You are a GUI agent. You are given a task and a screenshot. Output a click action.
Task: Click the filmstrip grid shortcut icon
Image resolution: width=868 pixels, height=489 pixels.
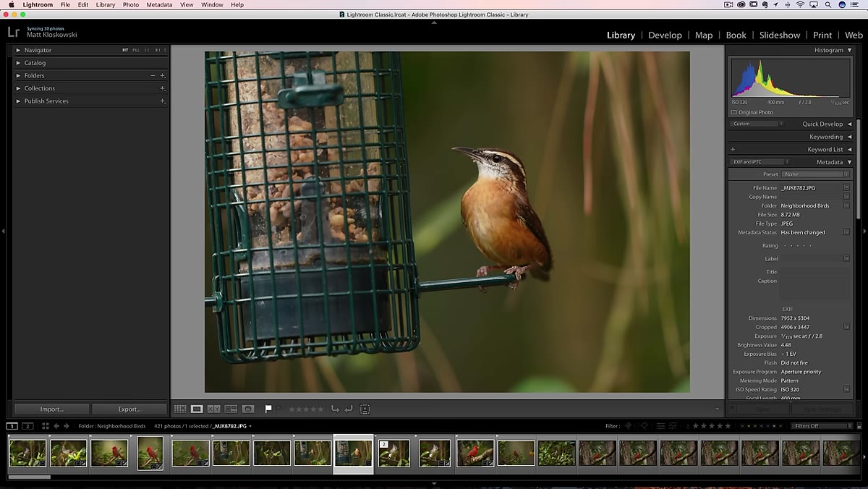(x=45, y=426)
